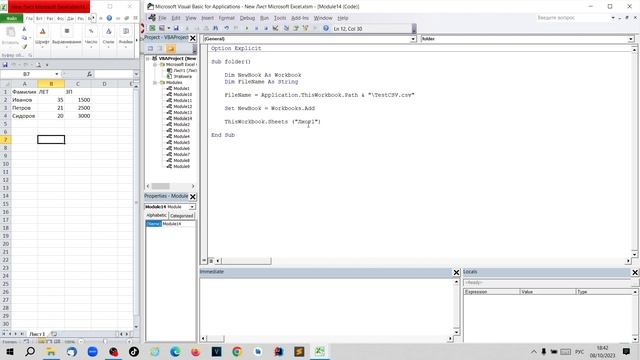Open the Run menu in VBA editor
Image resolution: width=640 pixels, height=360 pixels.
tap(264, 18)
